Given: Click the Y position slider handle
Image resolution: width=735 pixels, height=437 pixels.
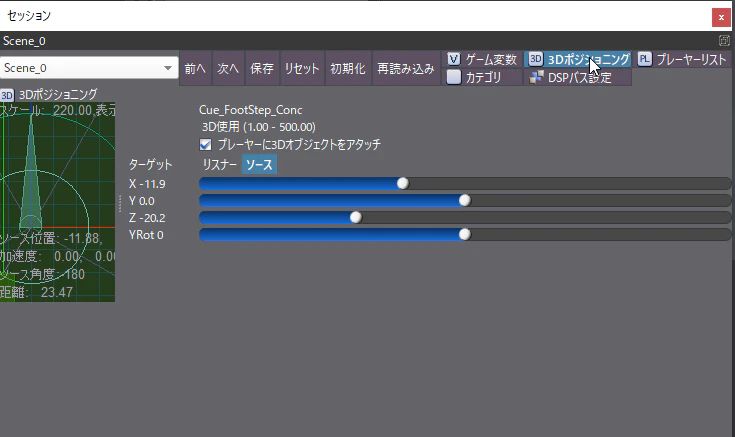Looking at the screenshot, I should [x=465, y=201].
